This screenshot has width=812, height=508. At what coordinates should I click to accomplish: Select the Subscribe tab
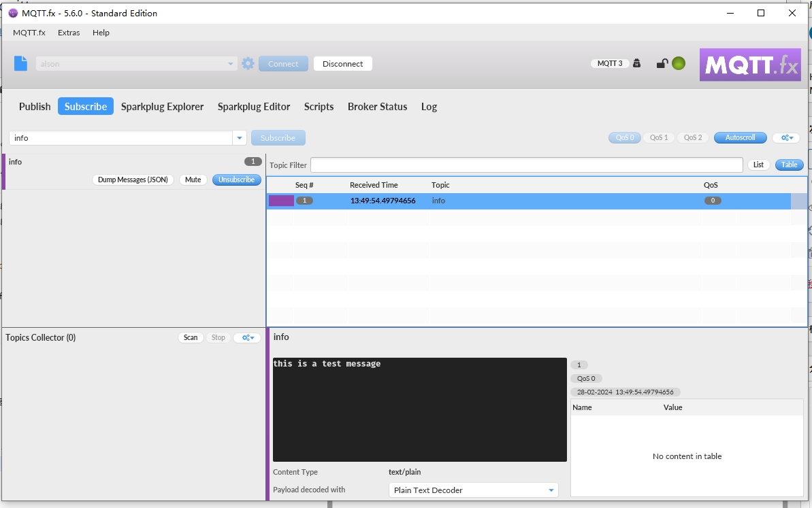[86, 107]
